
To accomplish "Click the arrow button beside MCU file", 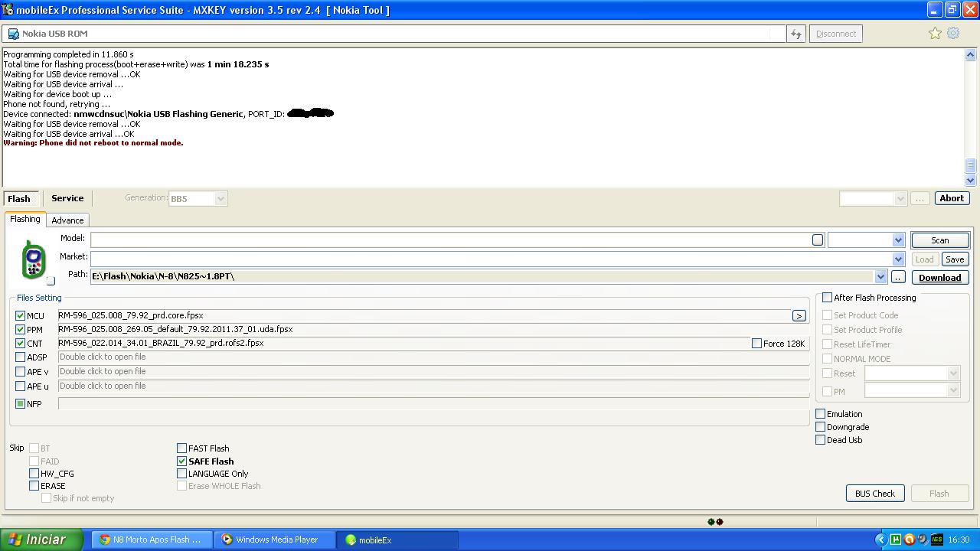I will [x=799, y=315].
